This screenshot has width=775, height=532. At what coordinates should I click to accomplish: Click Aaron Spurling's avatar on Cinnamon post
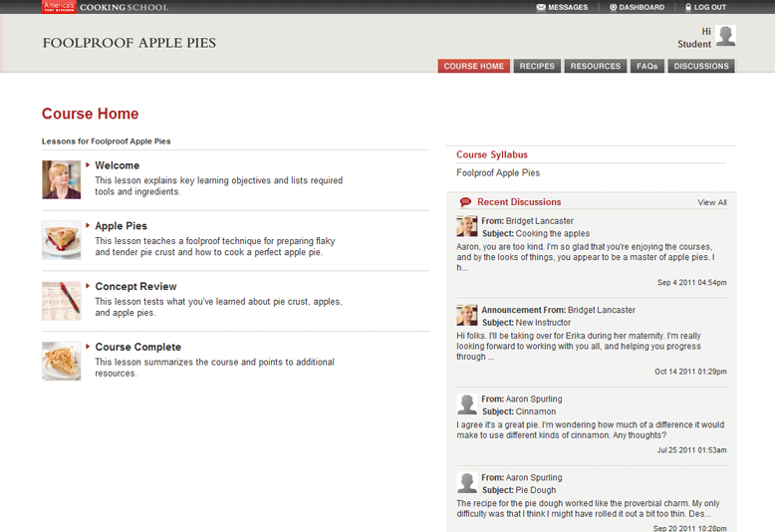click(466, 403)
